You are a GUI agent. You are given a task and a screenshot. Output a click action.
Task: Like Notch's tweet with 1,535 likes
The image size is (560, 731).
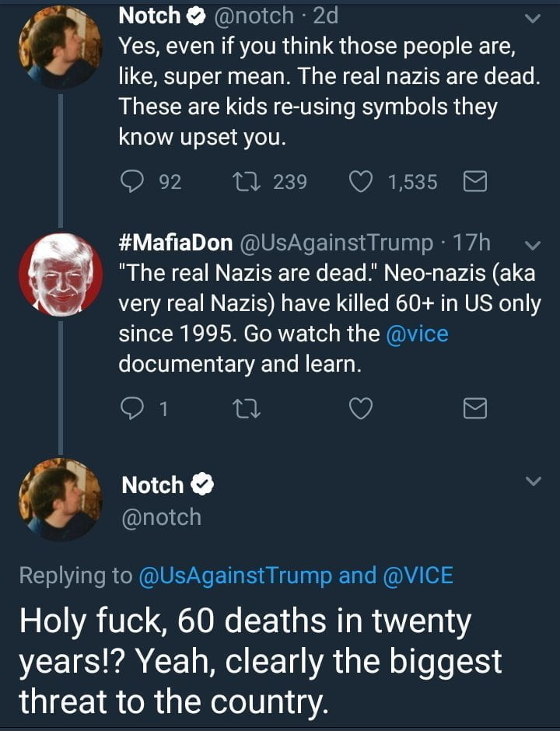(x=360, y=182)
